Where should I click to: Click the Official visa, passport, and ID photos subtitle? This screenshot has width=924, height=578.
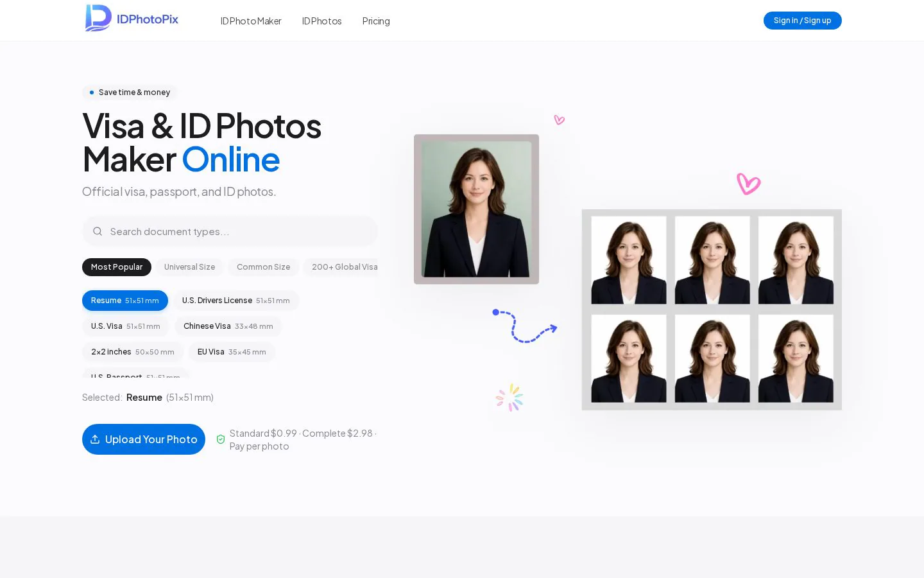(x=179, y=191)
